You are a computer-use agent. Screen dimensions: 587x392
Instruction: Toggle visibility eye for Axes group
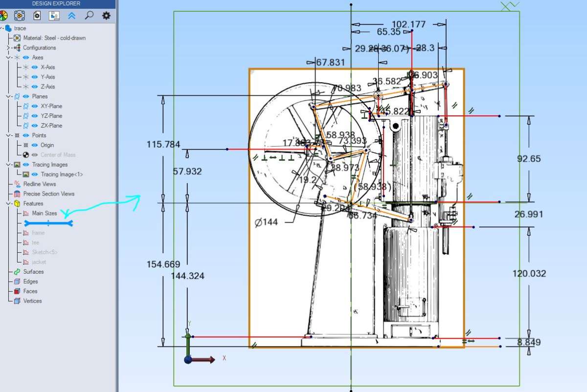[26, 57]
